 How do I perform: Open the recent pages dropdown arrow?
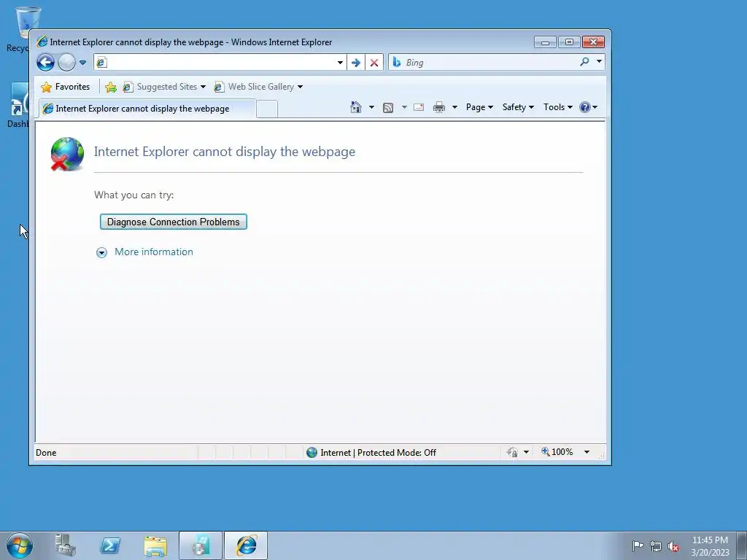point(82,63)
